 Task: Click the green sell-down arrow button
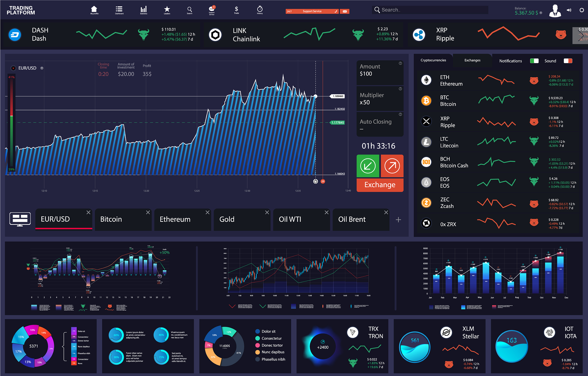[x=368, y=166]
